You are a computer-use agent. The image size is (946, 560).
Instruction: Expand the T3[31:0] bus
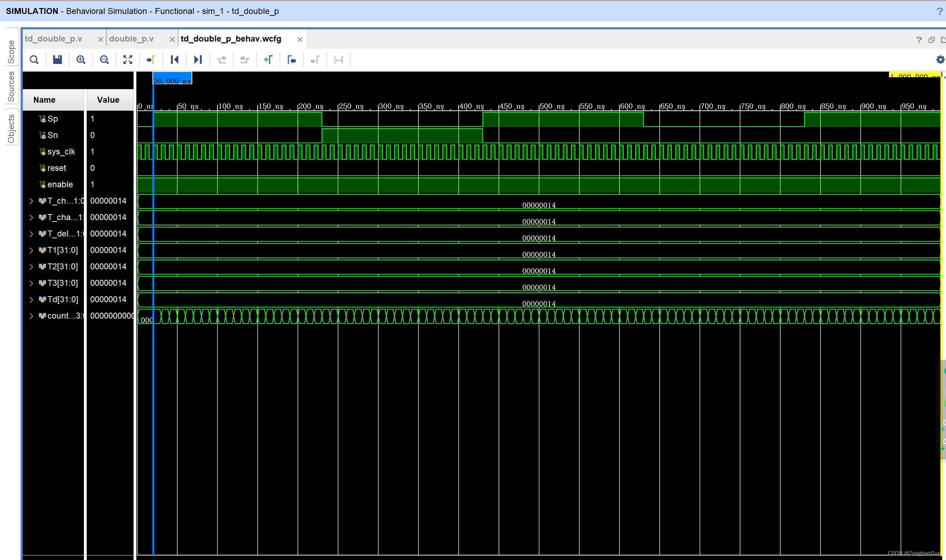pos(31,283)
